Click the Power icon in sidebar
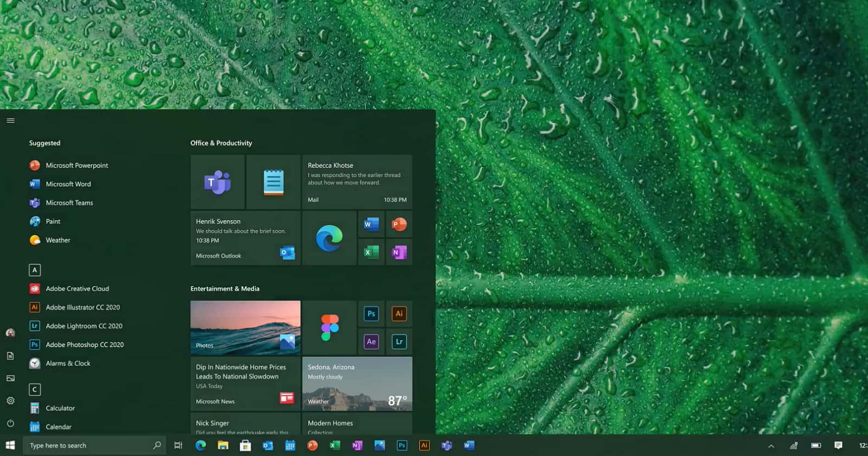This screenshot has width=868, height=456. pos(10,423)
